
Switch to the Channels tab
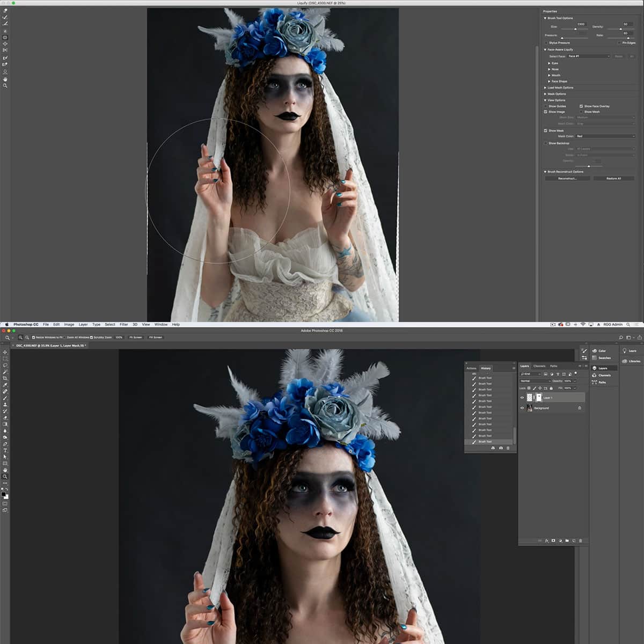click(539, 366)
